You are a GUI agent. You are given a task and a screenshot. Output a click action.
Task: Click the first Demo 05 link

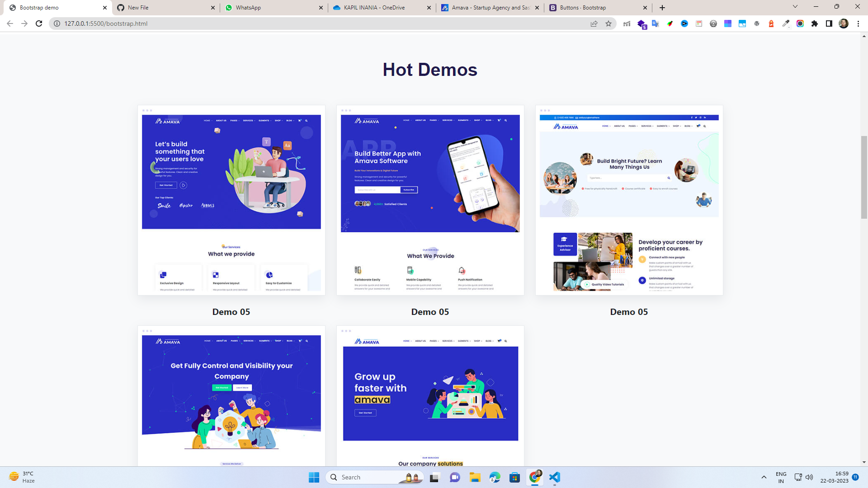[x=231, y=312]
